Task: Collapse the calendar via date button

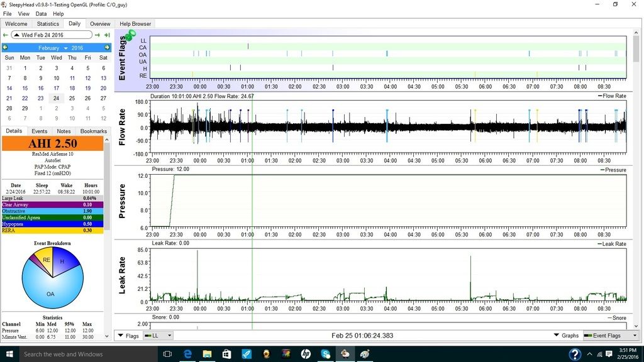Action: tap(52, 35)
